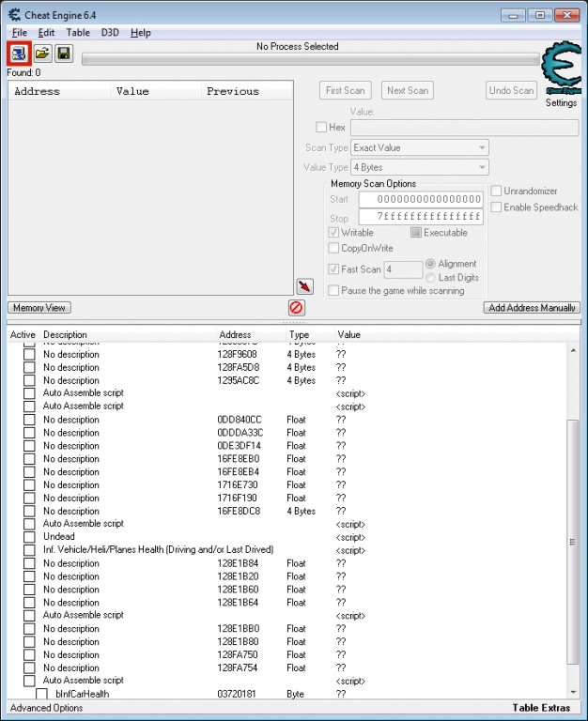
Task: Activate the entry at address 128F9608
Action: coord(29,355)
